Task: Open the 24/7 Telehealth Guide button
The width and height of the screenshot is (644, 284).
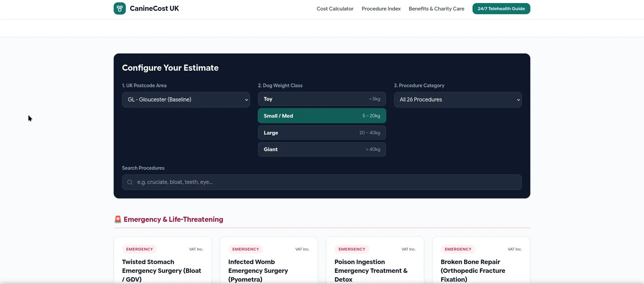Action: point(501,9)
